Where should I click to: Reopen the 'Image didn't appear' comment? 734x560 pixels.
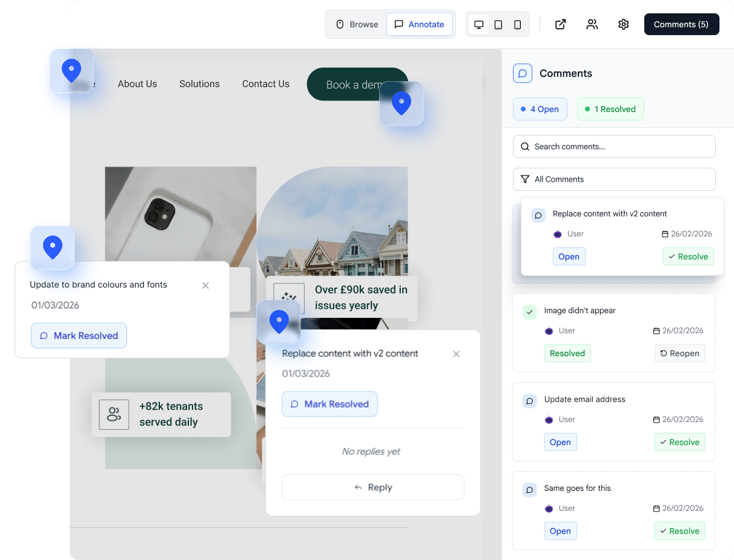click(x=679, y=353)
